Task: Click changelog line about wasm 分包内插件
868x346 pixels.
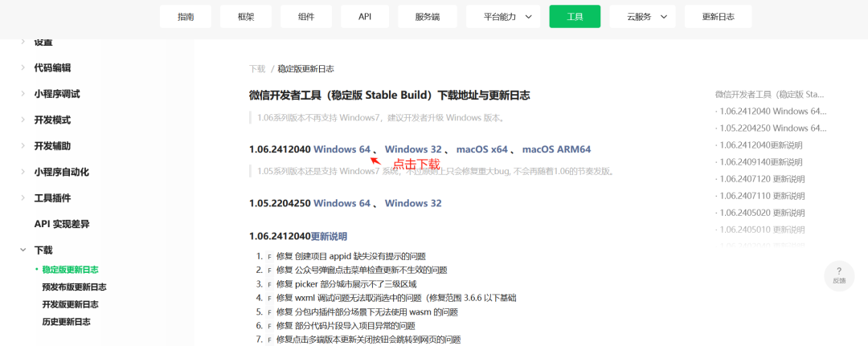Action: coord(367,312)
